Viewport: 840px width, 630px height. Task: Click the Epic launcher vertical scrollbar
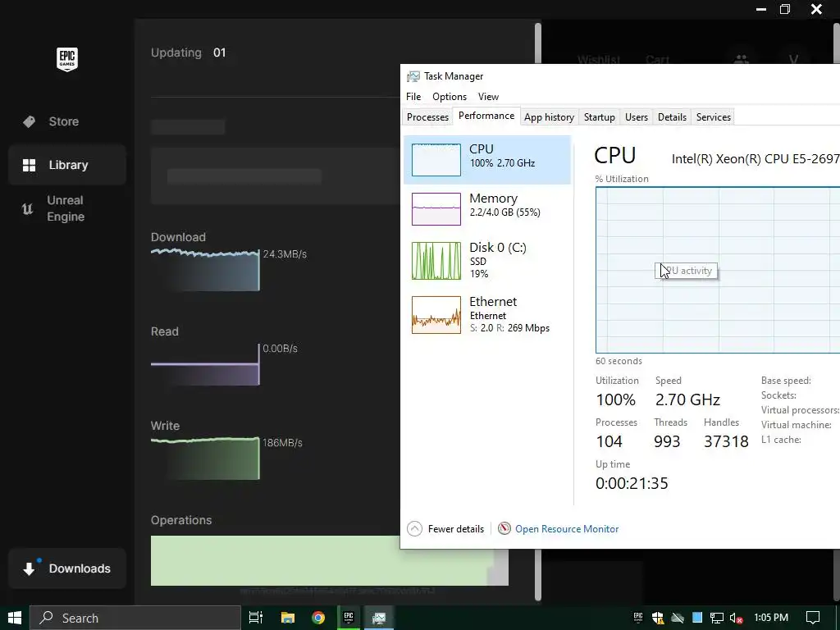click(x=538, y=311)
